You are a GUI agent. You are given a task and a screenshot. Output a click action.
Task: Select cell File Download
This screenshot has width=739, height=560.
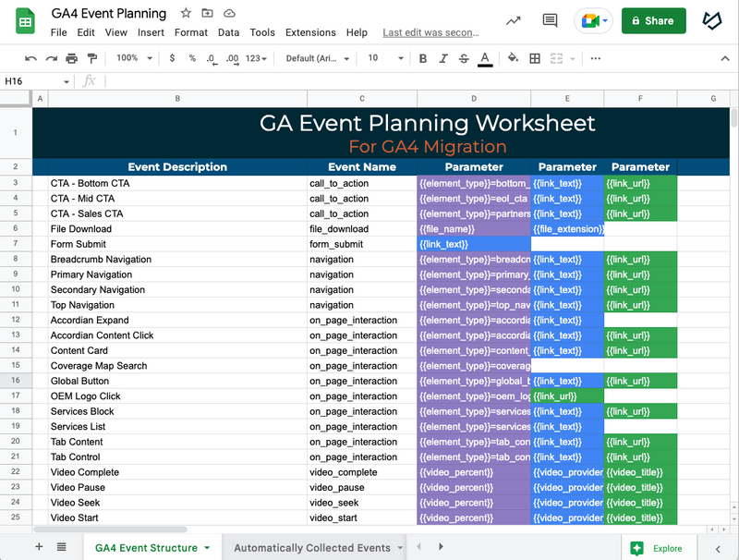(177, 228)
